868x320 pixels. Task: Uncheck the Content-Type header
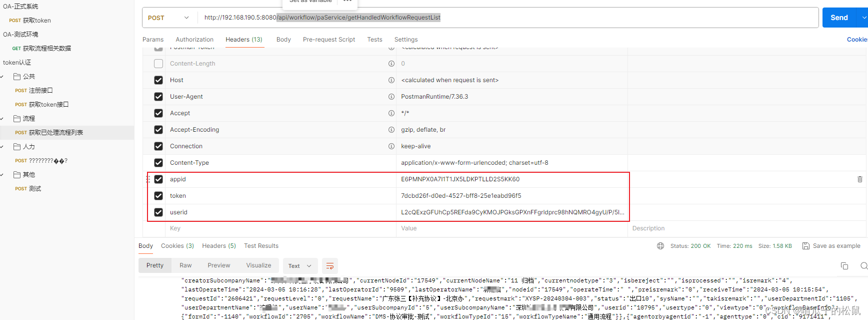click(x=158, y=163)
